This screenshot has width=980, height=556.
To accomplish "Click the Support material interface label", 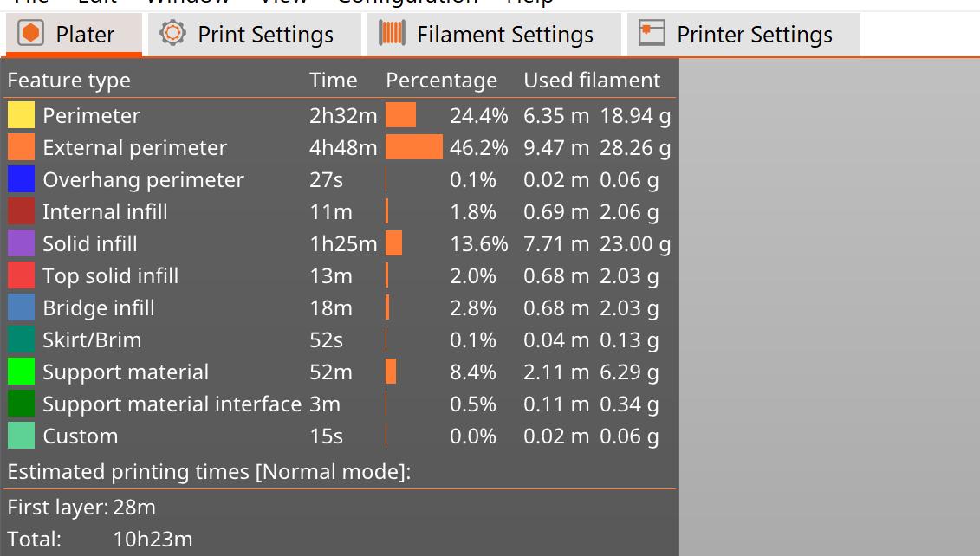I will coord(172,404).
